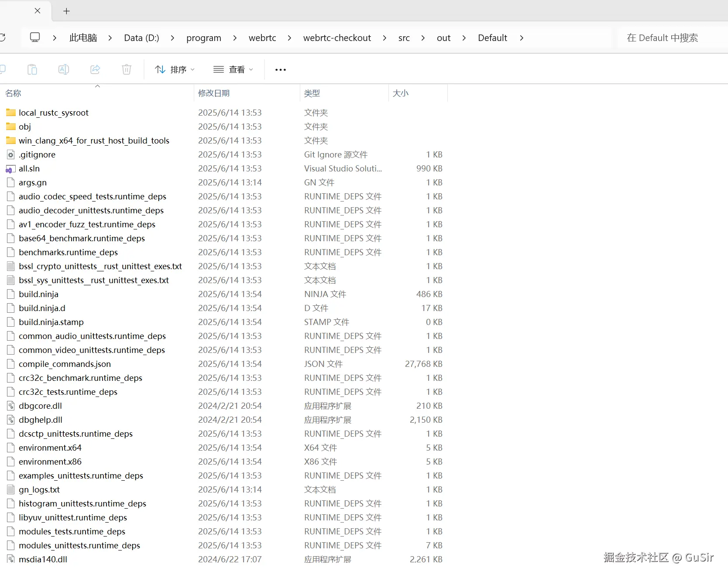The width and height of the screenshot is (728, 578).
Task: Select common_video_unittests.runtime_deps file name
Action: point(92,350)
